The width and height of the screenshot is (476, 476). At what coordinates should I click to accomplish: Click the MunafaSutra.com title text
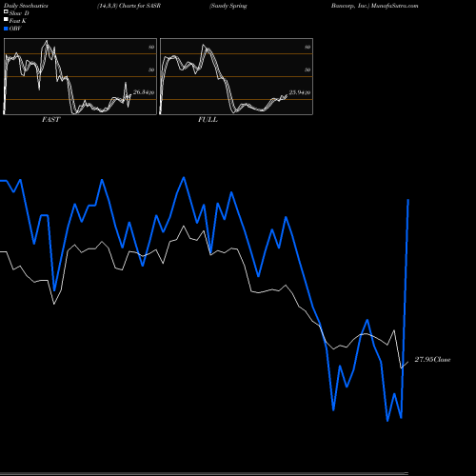pos(394,6)
